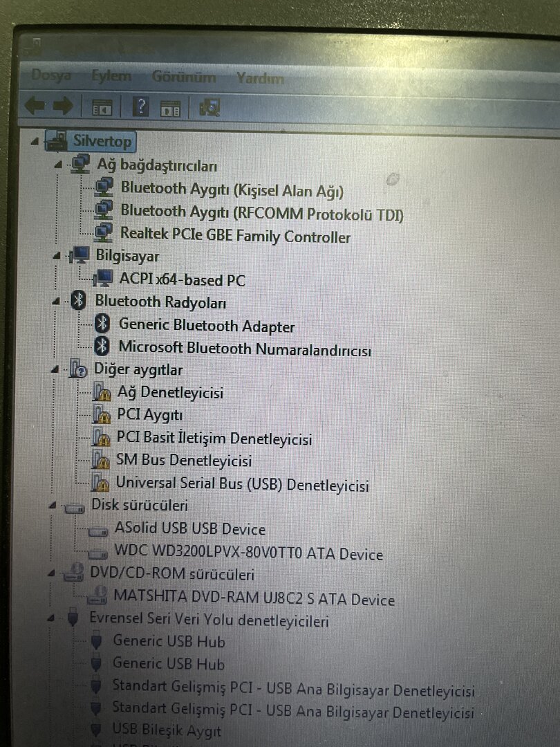Select PCI Basit İletişim Denetleyicisi
The width and height of the screenshot is (560, 747).
[x=214, y=439]
